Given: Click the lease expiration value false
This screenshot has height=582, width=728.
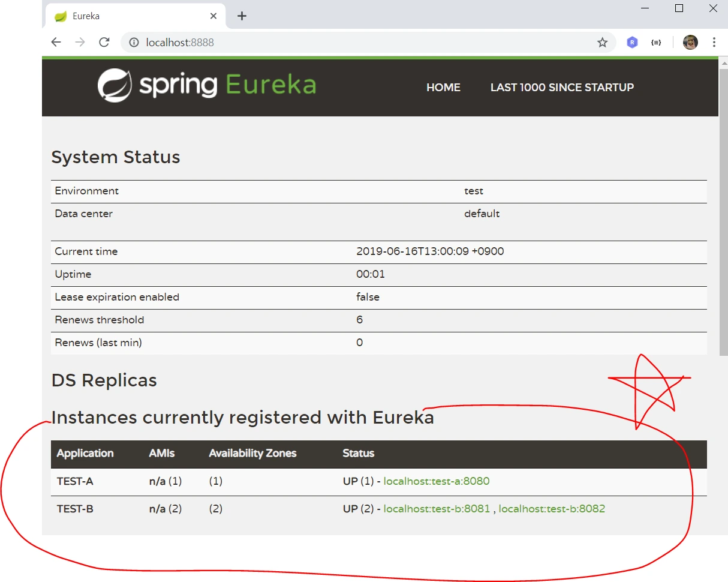Looking at the screenshot, I should pyautogui.click(x=368, y=298).
